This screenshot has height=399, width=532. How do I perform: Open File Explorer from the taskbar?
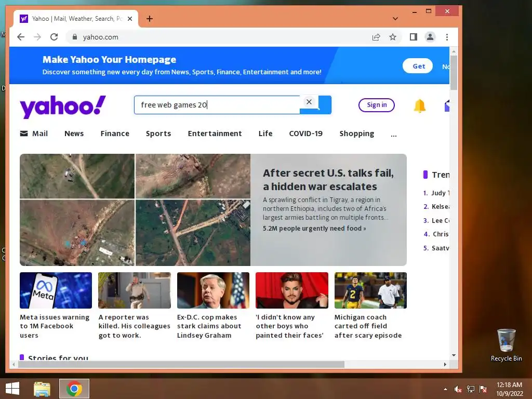tap(42, 389)
